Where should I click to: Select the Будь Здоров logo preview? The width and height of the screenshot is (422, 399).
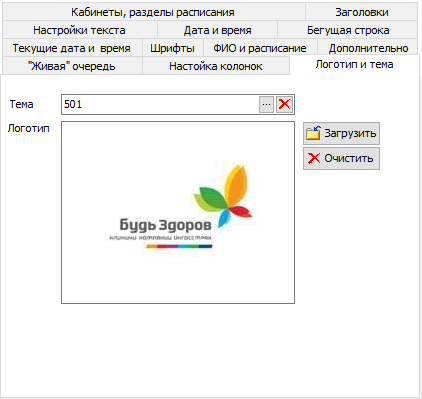pos(178,212)
